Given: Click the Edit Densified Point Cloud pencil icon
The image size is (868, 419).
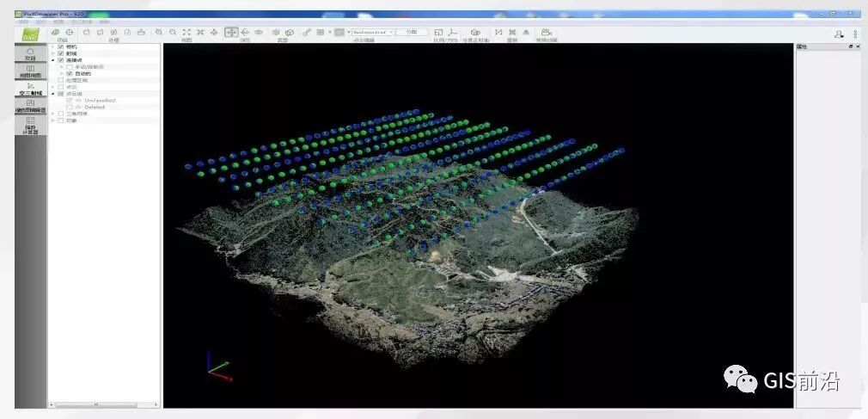Looking at the screenshot, I should 307,33.
